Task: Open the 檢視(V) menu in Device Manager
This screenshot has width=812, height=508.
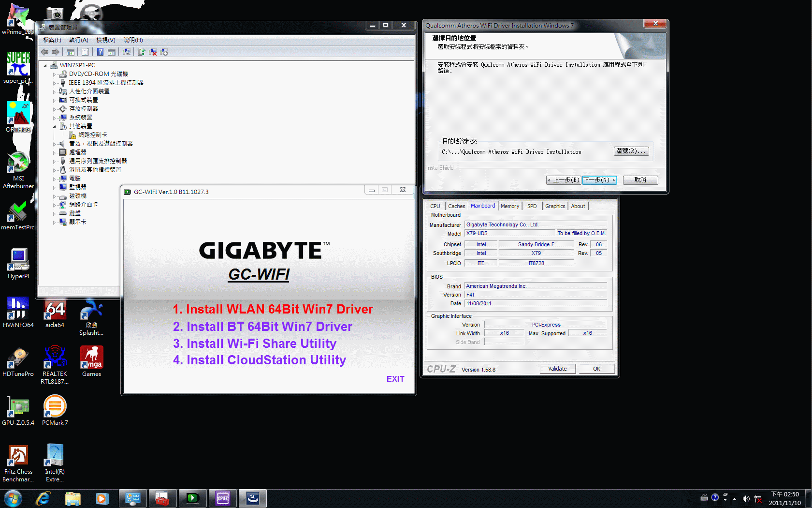Action: point(105,40)
